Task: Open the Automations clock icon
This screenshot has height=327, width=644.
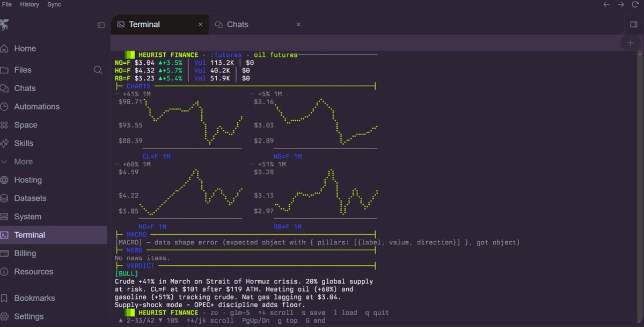Action: pyautogui.click(x=4, y=107)
